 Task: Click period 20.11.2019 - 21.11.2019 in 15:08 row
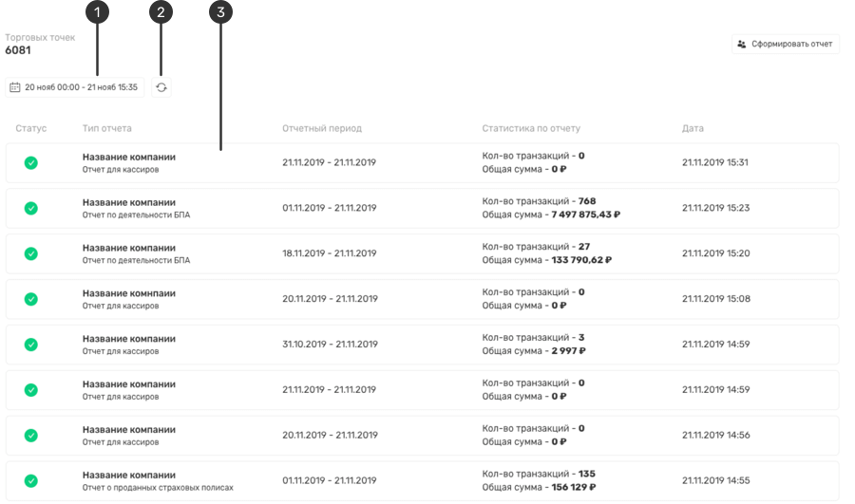[x=330, y=299]
